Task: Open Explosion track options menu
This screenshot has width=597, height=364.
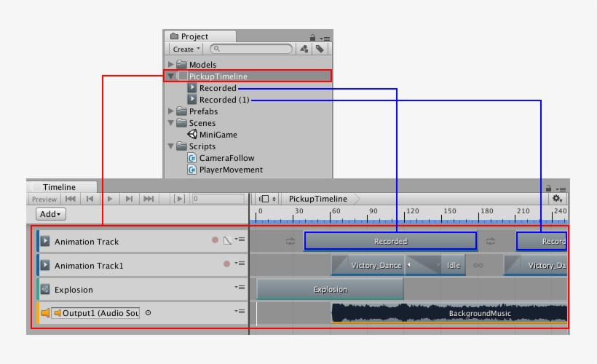Action: pos(240,288)
